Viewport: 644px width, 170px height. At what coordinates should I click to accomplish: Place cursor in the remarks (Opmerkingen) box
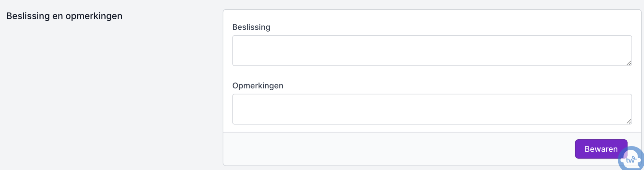tap(432, 109)
